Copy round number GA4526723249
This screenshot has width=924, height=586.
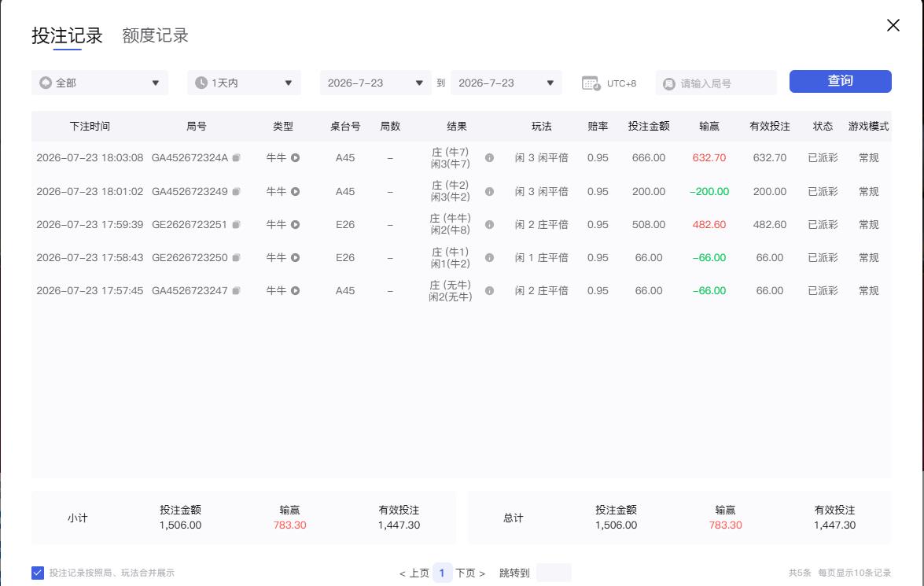pyautogui.click(x=236, y=192)
